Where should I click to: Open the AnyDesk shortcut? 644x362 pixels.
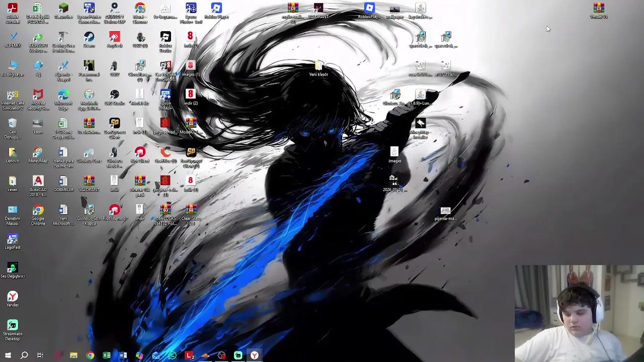pos(115,40)
